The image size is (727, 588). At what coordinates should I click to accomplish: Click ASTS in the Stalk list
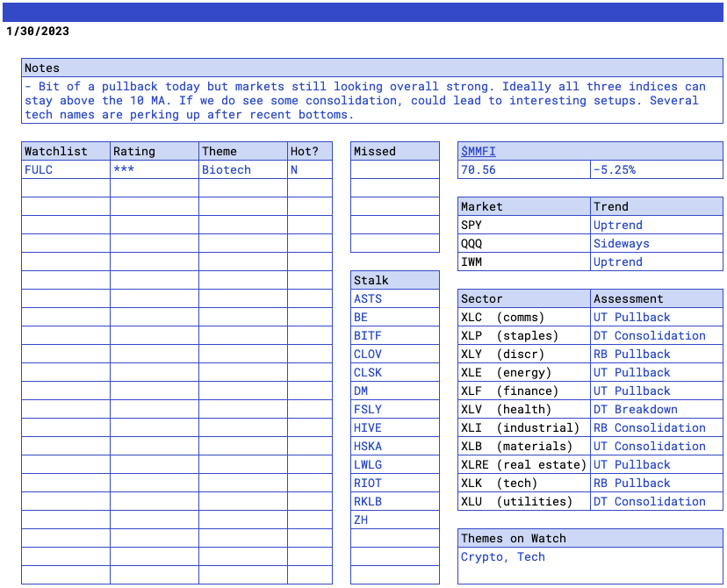tap(395, 299)
